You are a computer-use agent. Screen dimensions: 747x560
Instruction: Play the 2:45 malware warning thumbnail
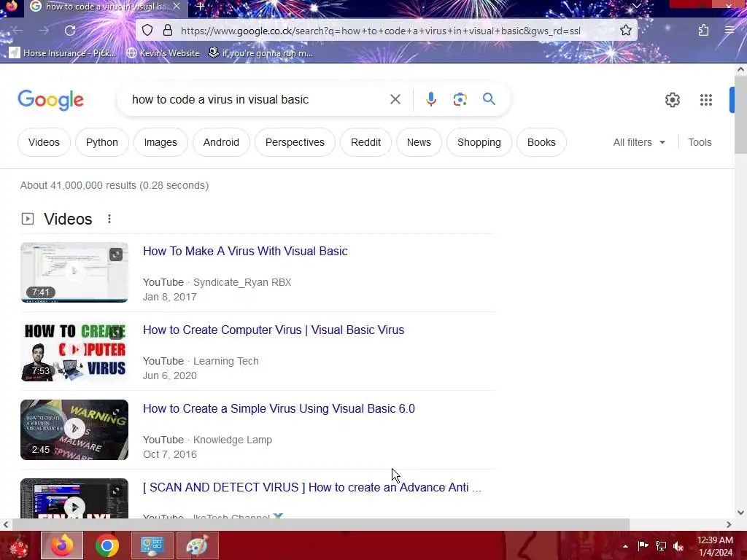click(x=74, y=429)
